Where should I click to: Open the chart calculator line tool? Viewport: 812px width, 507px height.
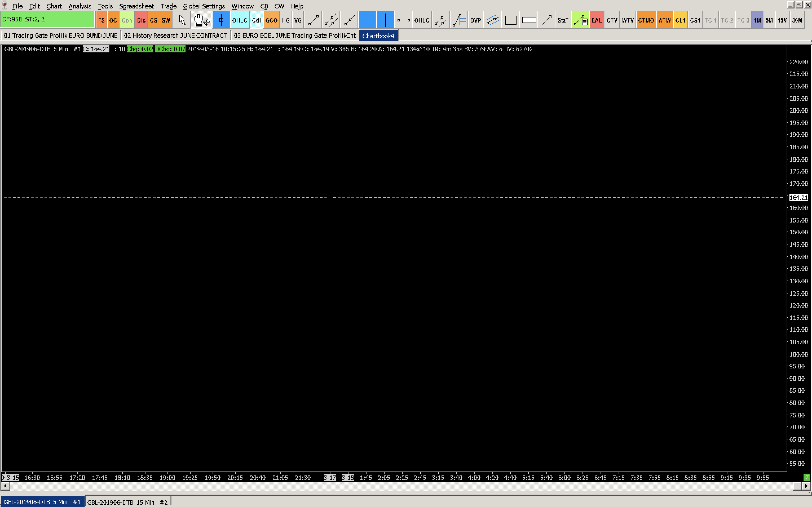coord(580,20)
